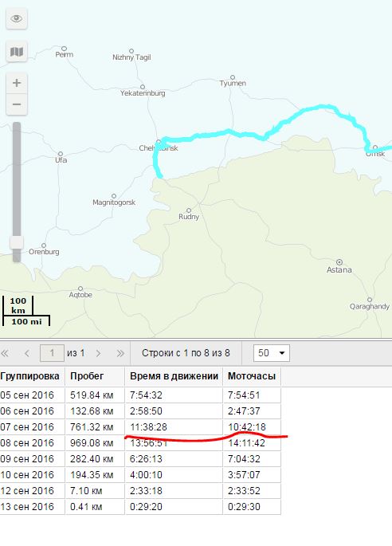Select the 05 сен 2016 row
Screen dimensions: 392x546
coord(140,395)
